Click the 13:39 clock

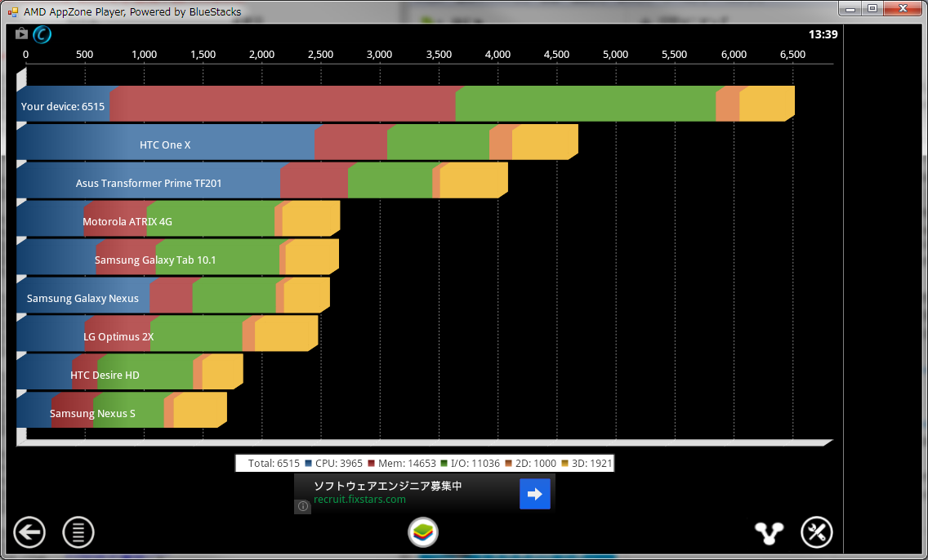click(x=823, y=34)
